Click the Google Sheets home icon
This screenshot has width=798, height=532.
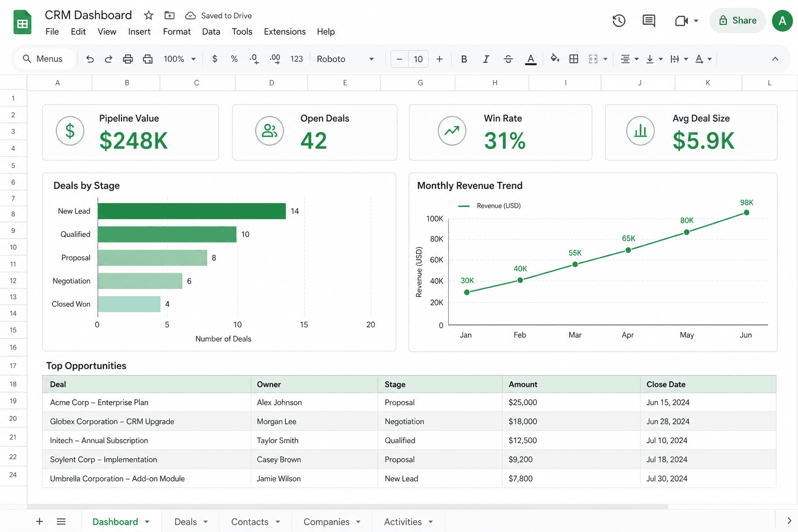(22, 22)
